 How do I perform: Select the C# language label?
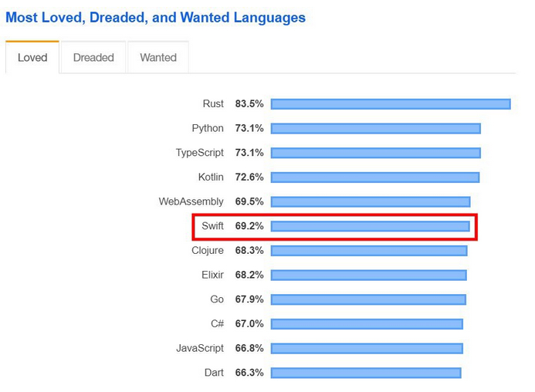pyautogui.click(x=216, y=324)
